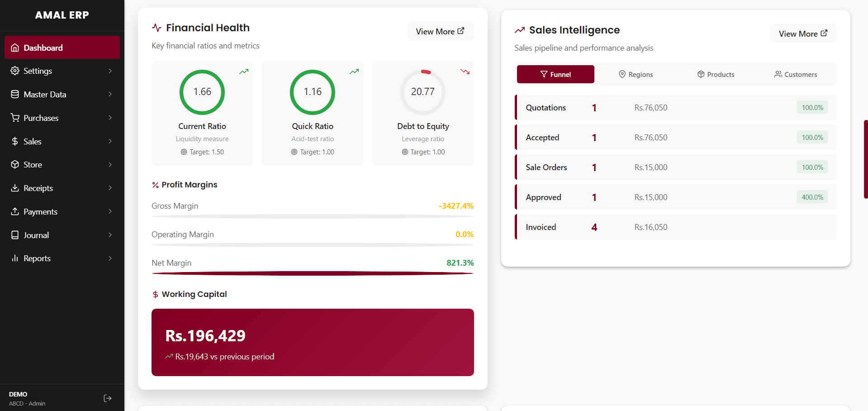Screen dimensions: 868x411
Task: Click the logout icon beside DEMO user
Action: (x=108, y=398)
